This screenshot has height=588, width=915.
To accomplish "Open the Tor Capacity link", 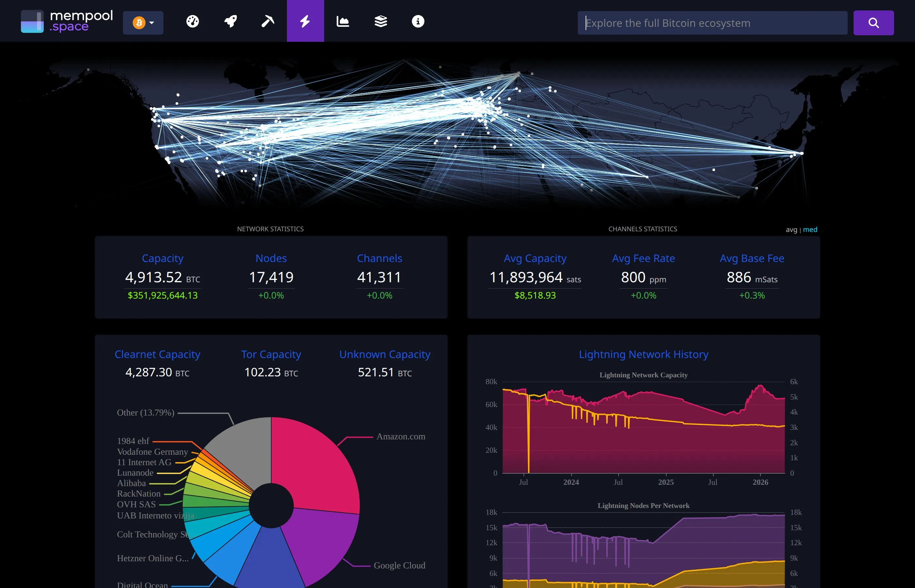I will pos(271,354).
